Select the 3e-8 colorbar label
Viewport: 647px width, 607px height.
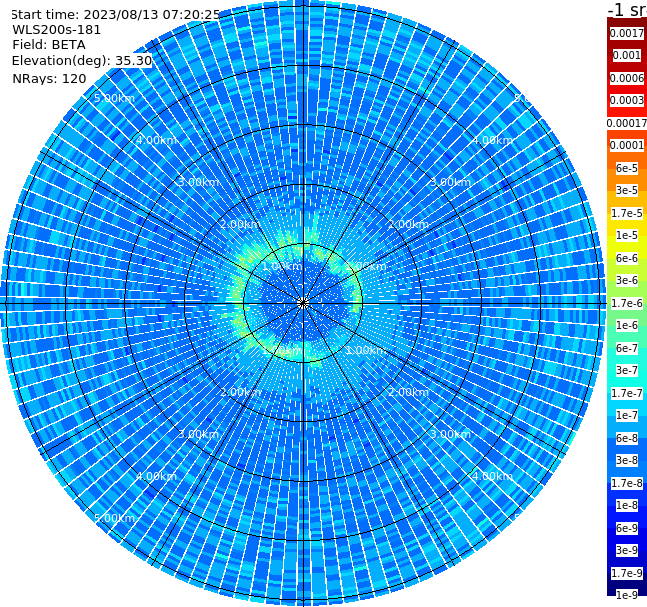(x=627, y=460)
